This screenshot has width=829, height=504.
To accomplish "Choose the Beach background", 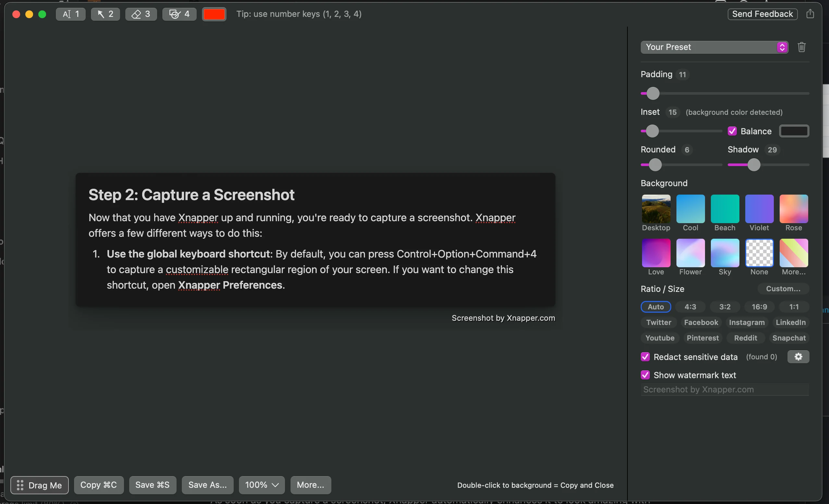I will (x=725, y=209).
